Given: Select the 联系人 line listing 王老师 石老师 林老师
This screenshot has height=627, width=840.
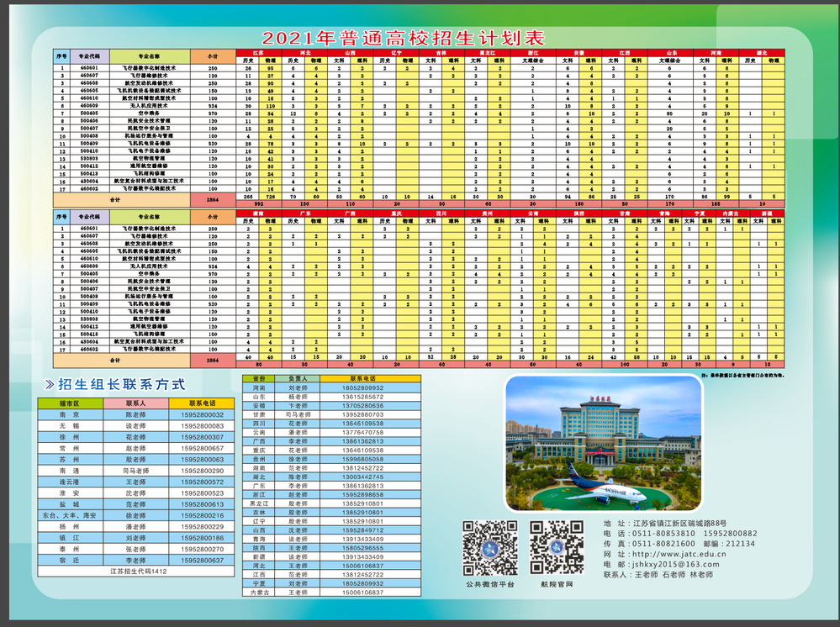Looking at the screenshot, I should (x=658, y=575).
